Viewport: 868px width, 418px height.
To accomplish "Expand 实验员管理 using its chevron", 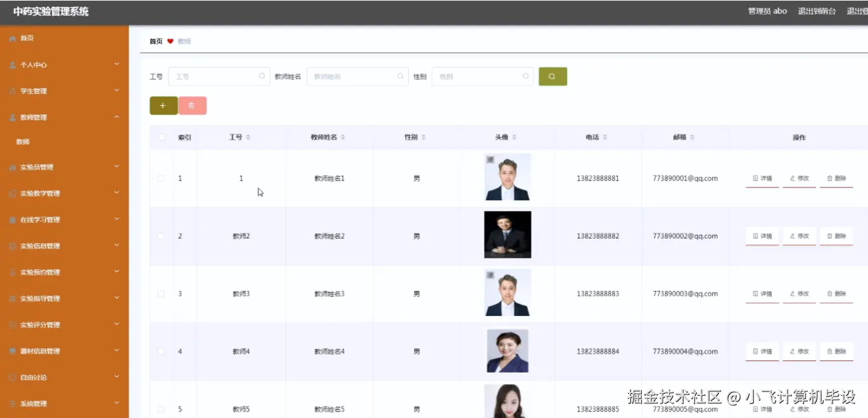I will [x=117, y=167].
